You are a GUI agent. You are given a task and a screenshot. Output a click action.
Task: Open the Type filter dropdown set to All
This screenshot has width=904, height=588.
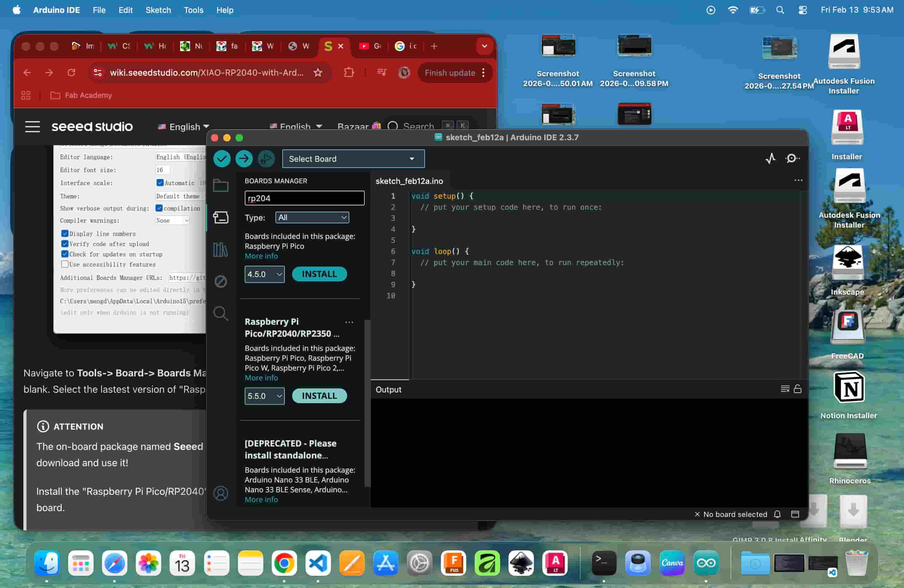(312, 217)
